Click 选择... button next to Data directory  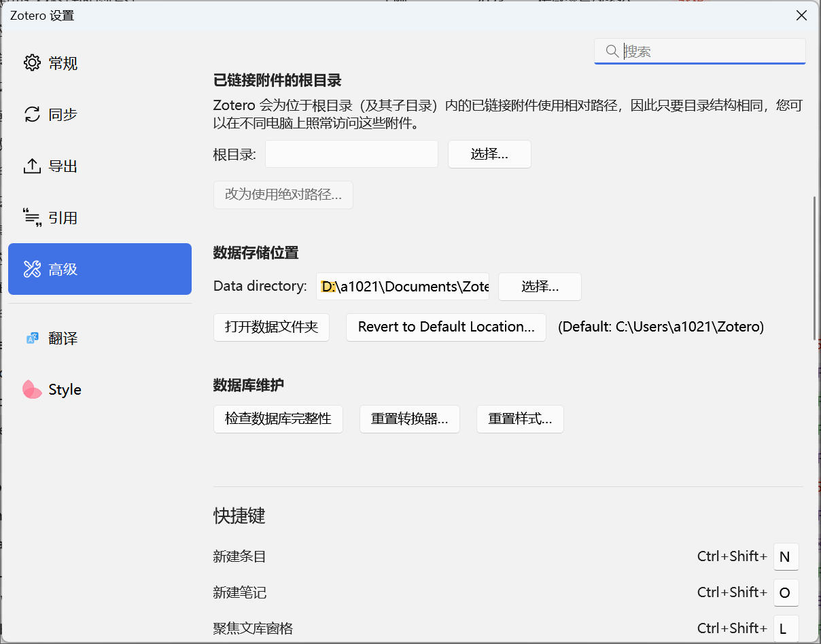pyautogui.click(x=540, y=287)
